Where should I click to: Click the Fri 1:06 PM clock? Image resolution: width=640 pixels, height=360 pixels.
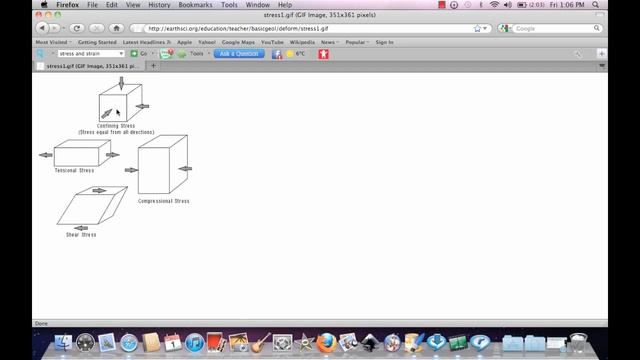567,5
